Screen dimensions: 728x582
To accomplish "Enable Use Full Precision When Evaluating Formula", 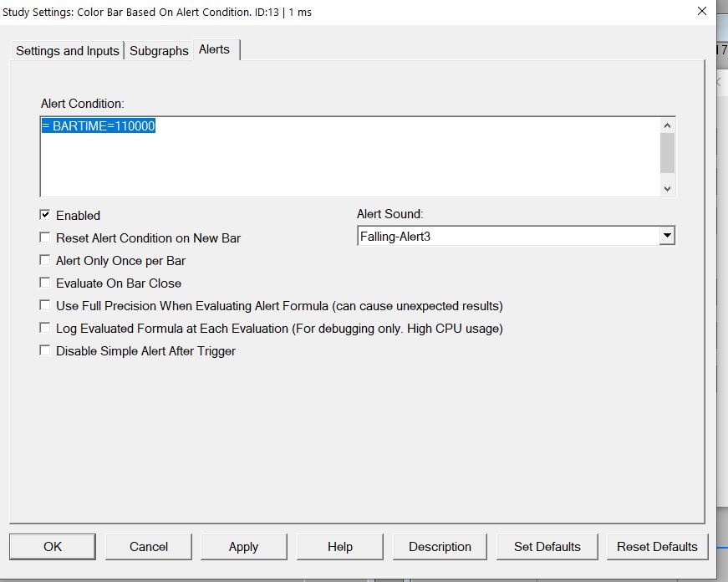I will tap(45, 305).
